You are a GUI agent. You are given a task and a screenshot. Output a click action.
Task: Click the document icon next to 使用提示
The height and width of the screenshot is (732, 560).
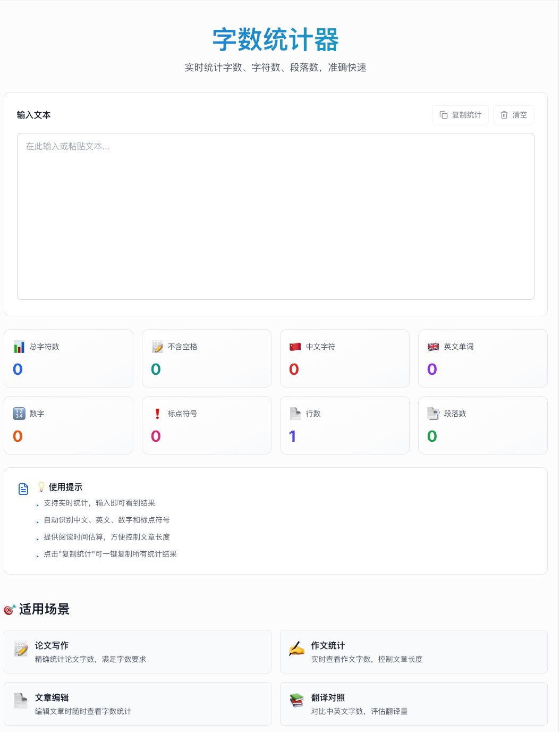tap(23, 489)
